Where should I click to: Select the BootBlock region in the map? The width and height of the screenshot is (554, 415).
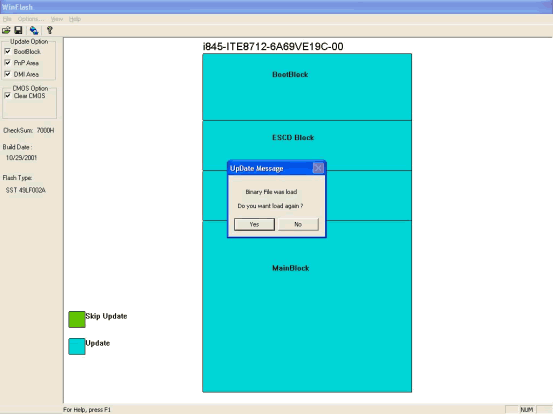click(307, 87)
